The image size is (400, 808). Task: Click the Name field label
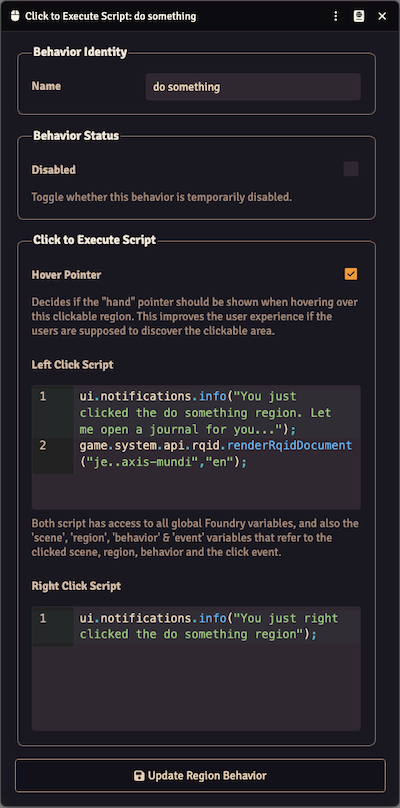pos(46,86)
